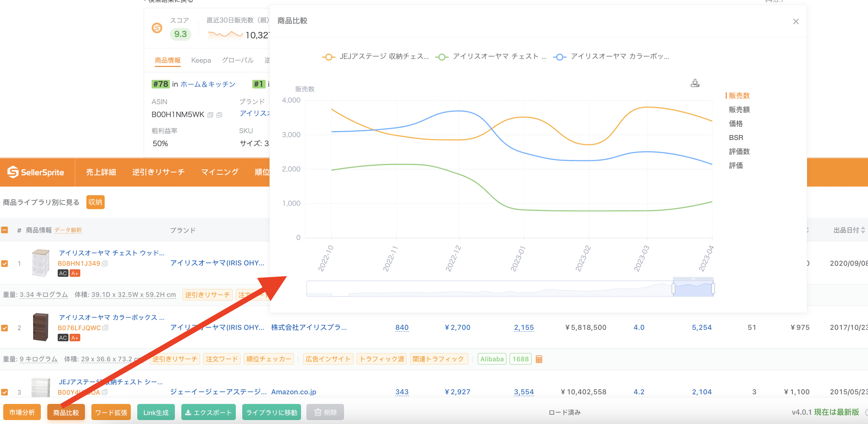
Task: Click AC badge under B08HN1J349
Action: click(x=63, y=273)
